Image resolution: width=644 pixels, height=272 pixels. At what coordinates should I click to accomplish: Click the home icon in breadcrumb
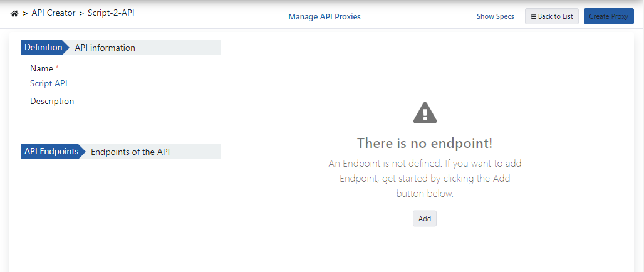point(14,13)
